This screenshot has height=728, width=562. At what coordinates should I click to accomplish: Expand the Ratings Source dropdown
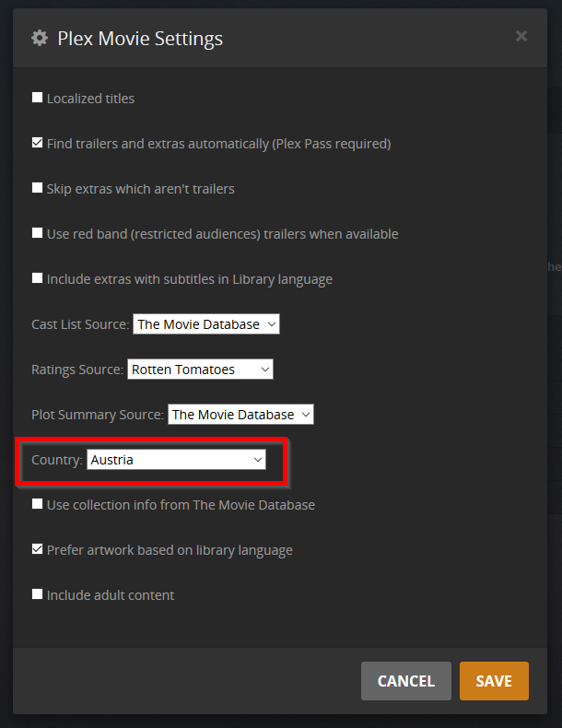pyautogui.click(x=200, y=370)
